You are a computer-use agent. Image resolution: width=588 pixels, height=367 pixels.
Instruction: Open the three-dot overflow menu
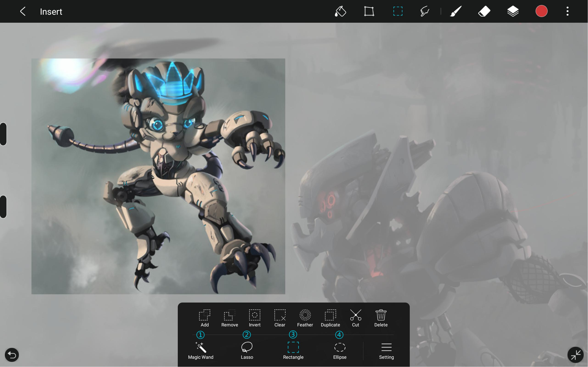[568, 11]
